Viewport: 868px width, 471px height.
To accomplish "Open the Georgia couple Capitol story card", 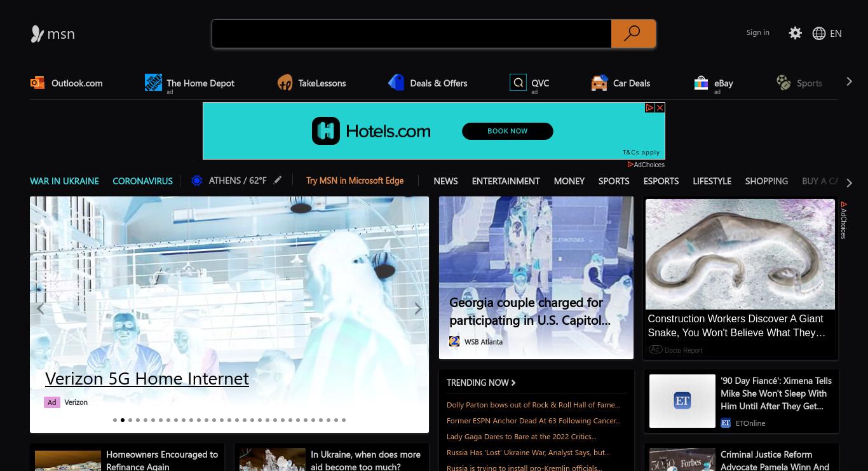I will [536, 278].
